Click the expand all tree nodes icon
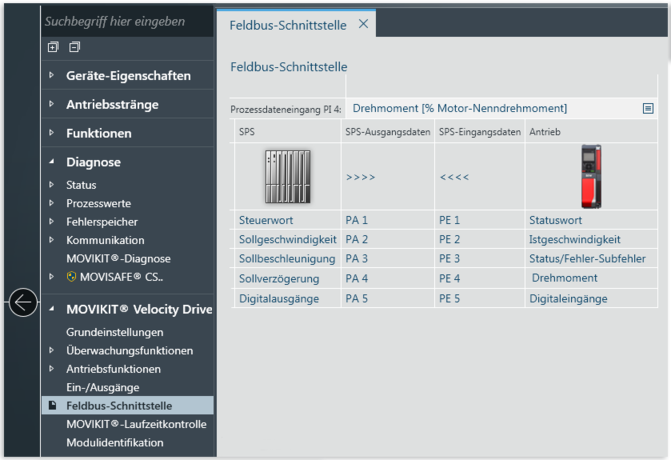 (x=53, y=47)
